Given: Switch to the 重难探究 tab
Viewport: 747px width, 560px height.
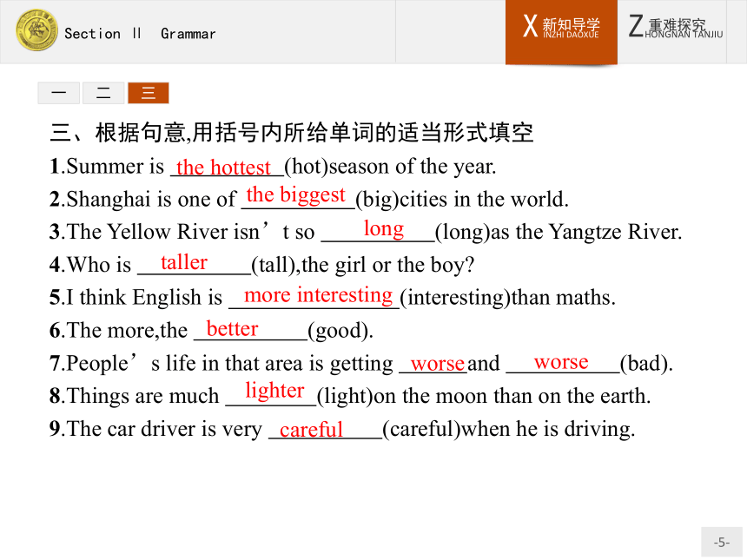Looking at the screenshot, I should coord(676,27).
